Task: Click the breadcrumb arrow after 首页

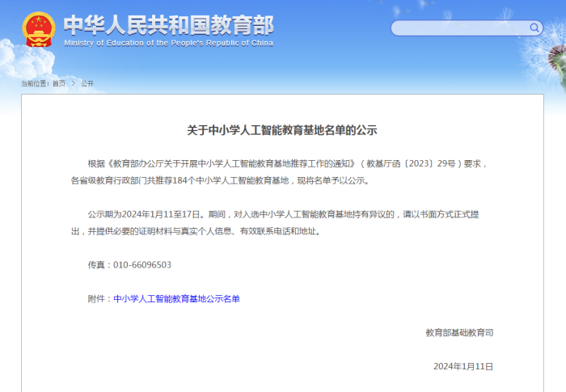Action: click(x=73, y=83)
